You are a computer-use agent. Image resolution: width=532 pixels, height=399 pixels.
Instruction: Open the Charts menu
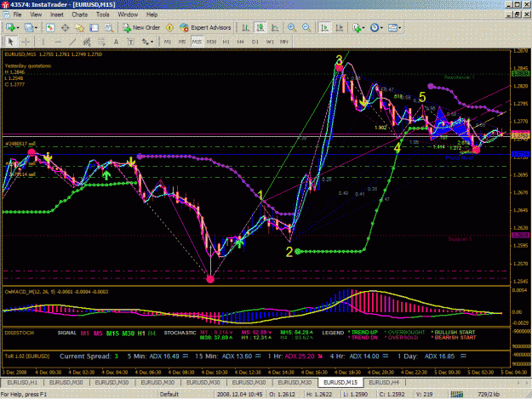[x=80, y=14]
